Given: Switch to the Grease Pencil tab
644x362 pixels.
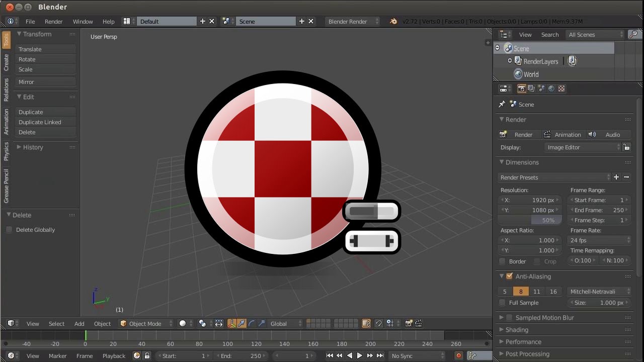Looking at the screenshot, I should pyautogui.click(x=6, y=186).
